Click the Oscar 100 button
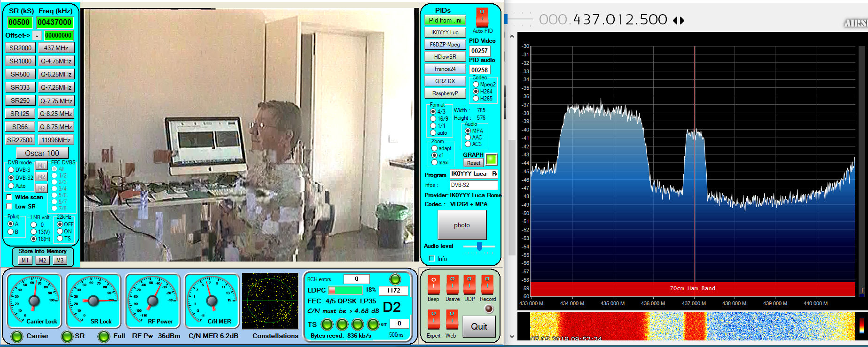 [42, 153]
